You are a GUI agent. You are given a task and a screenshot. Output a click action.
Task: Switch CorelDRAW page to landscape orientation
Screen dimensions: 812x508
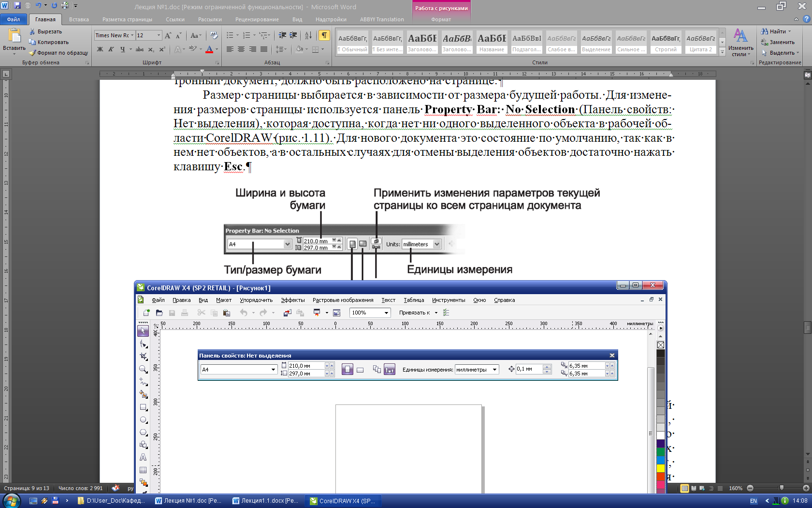click(360, 370)
